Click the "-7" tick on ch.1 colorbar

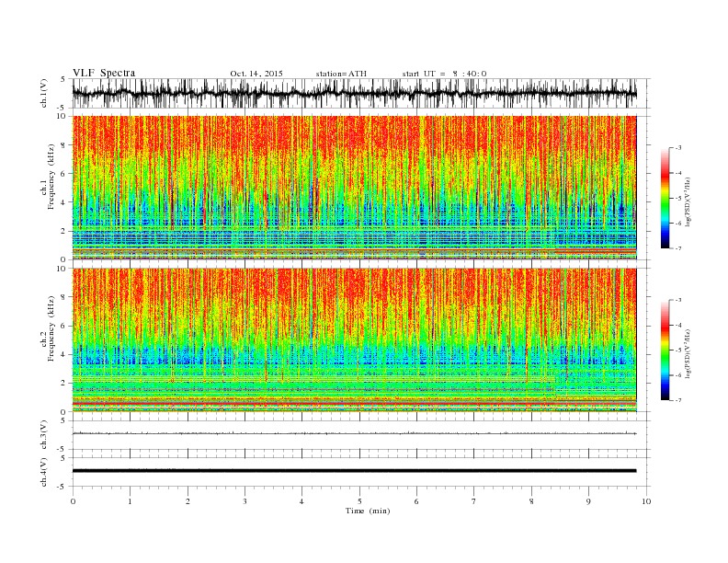point(677,248)
